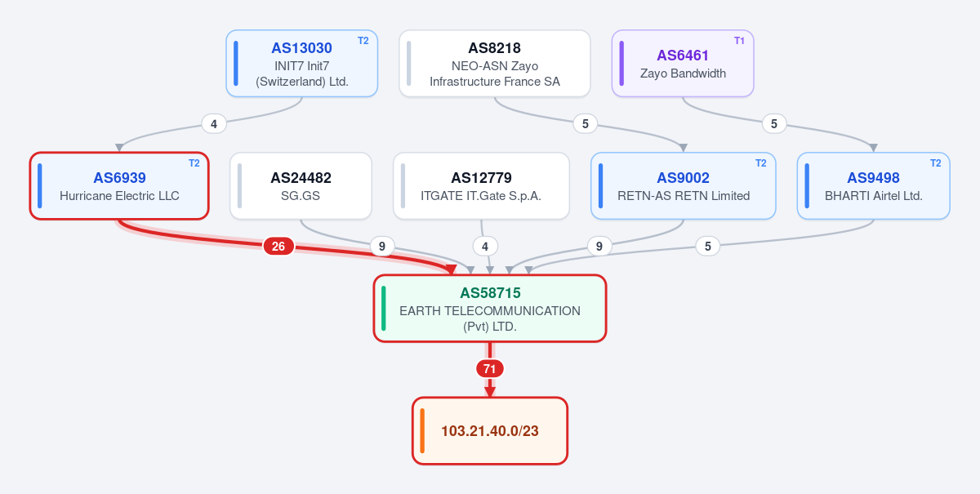Select the AS12779 ITGATE node

point(481,186)
